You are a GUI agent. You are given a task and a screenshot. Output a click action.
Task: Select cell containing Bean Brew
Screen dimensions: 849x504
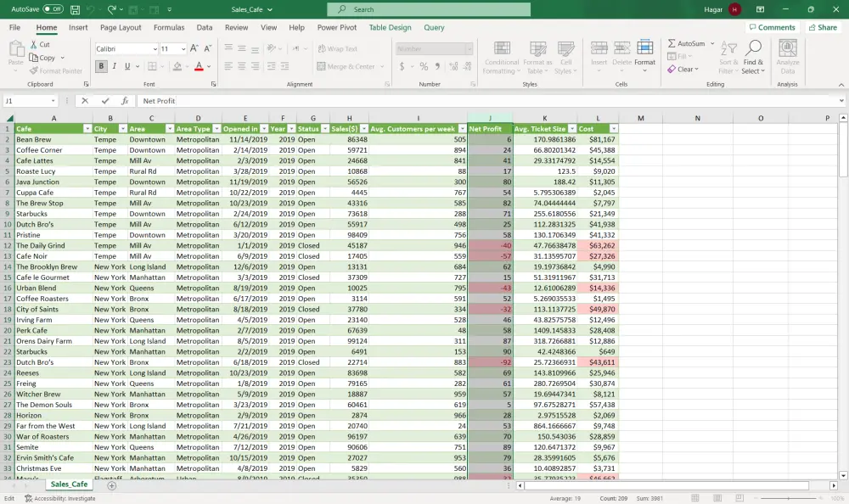pos(53,139)
